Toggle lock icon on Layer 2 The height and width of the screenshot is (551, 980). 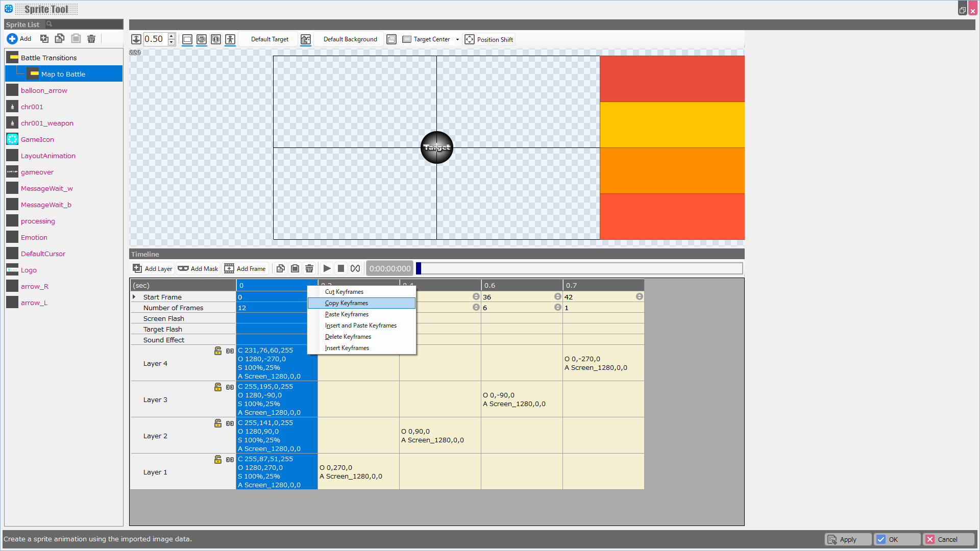(217, 423)
